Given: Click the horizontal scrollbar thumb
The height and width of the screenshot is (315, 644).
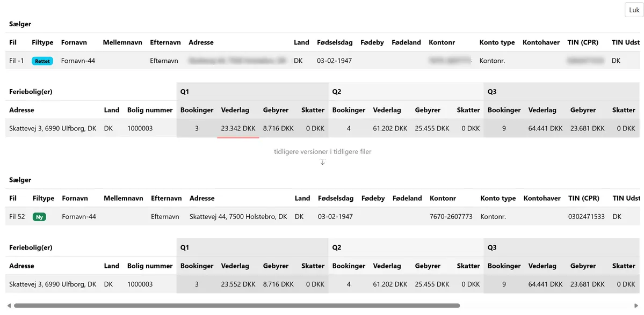Looking at the screenshot, I should 236,305.
